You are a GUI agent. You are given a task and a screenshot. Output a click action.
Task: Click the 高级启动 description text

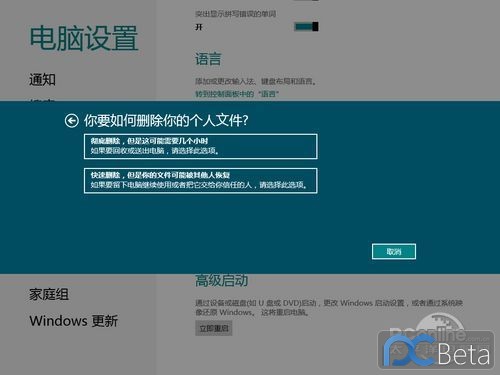coord(329,308)
